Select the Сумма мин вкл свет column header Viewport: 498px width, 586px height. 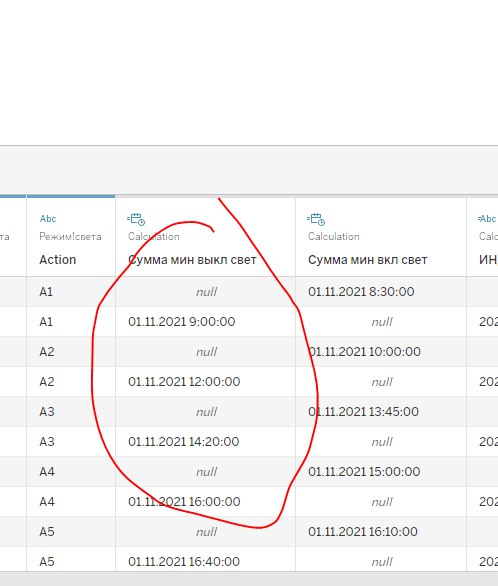click(367, 260)
